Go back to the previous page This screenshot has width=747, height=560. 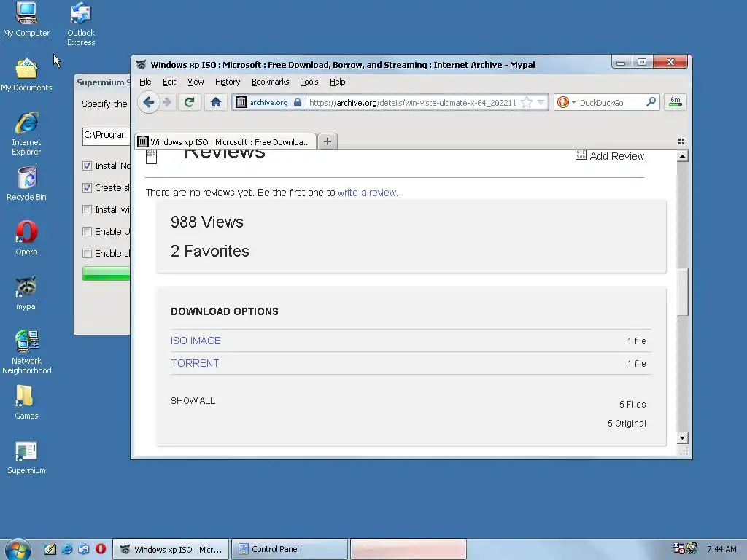(149, 102)
